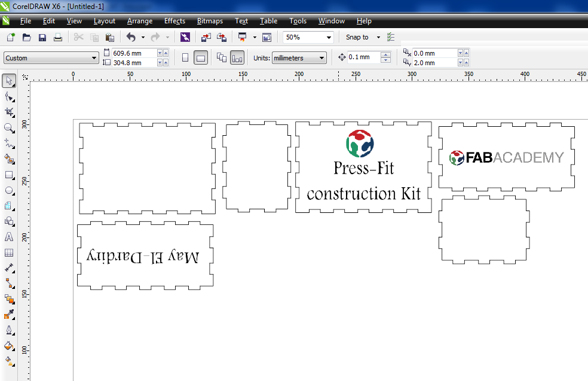Open the Bitmaps menu
588x381 pixels.
(x=210, y=21)
